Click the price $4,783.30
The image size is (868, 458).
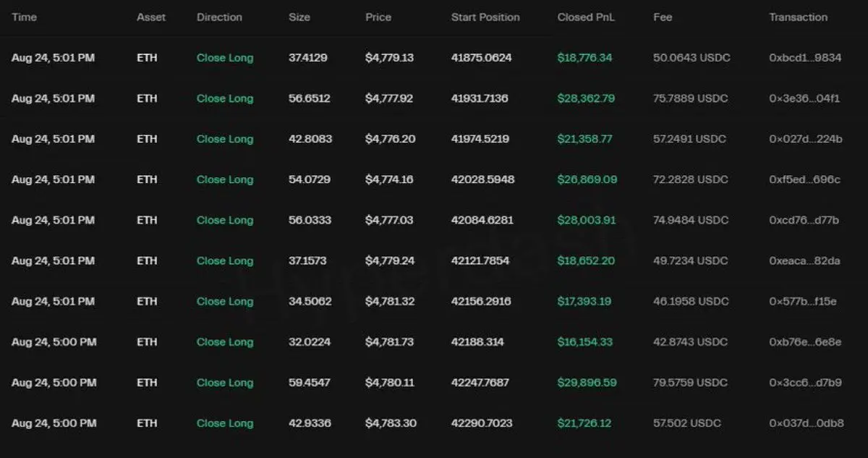tap(391, 423)
